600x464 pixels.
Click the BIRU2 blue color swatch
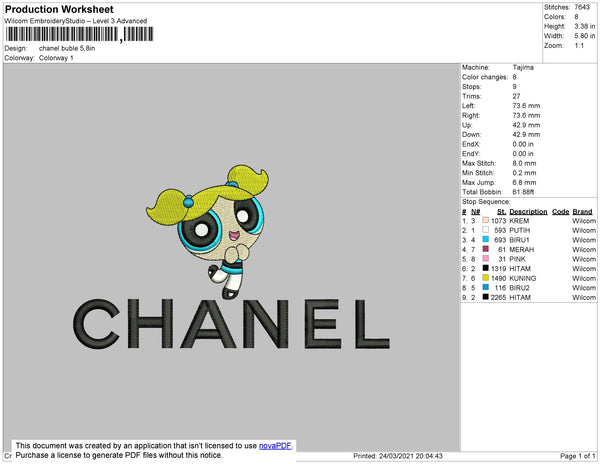[486, 287]
